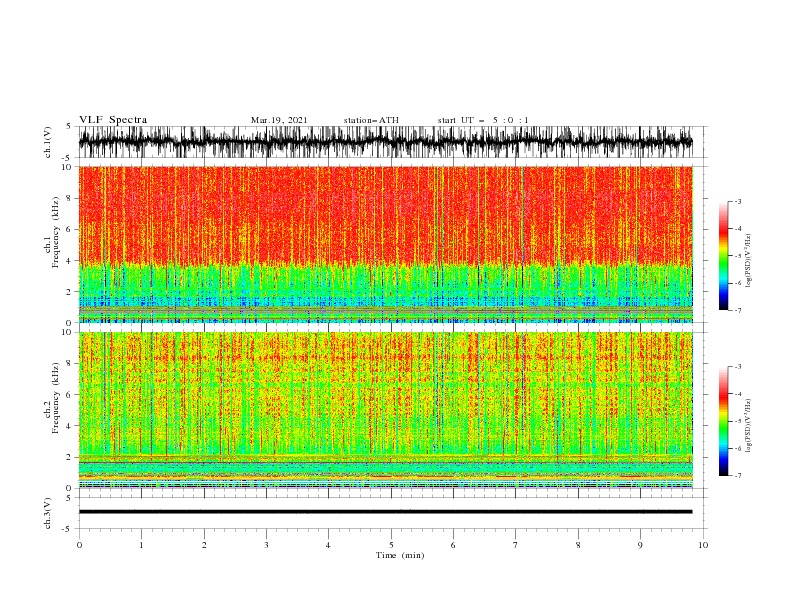Image resolution: width=792 pixels, height=612 pixels.
Task: Click the 'station=ATH' label
Action: (x=371, y=120)
